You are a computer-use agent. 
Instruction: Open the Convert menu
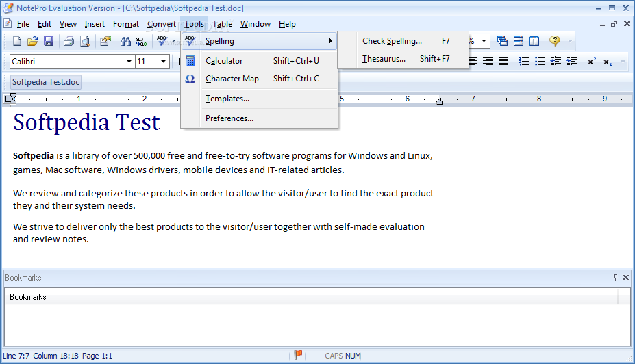tap(161, 24)
